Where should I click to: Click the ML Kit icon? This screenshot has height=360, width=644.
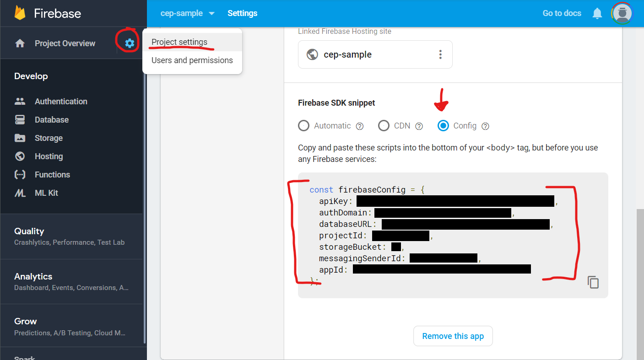[20, 193]
